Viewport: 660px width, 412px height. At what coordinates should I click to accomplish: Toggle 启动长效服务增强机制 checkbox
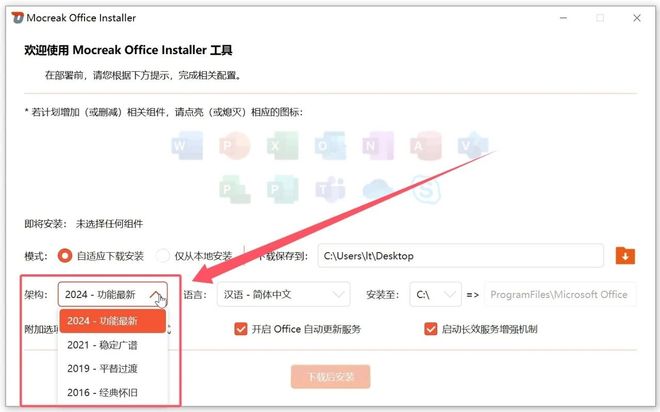pos(431,329)
